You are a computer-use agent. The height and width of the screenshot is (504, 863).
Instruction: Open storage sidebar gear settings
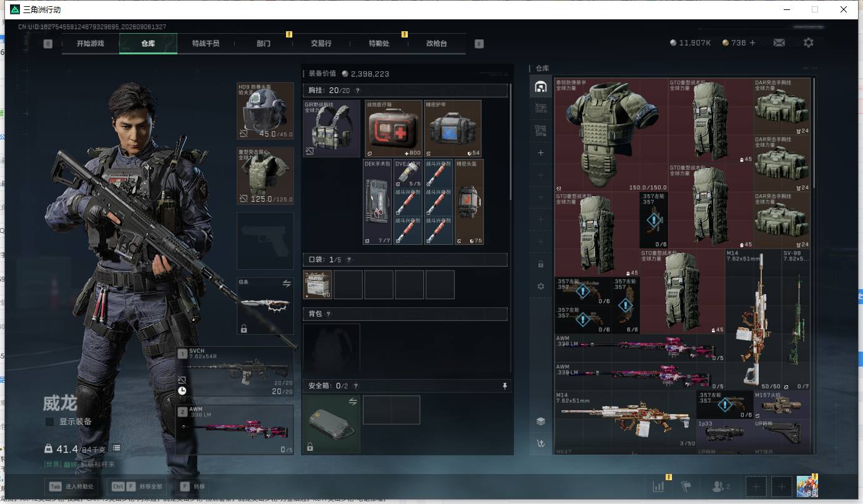(541, 286)
